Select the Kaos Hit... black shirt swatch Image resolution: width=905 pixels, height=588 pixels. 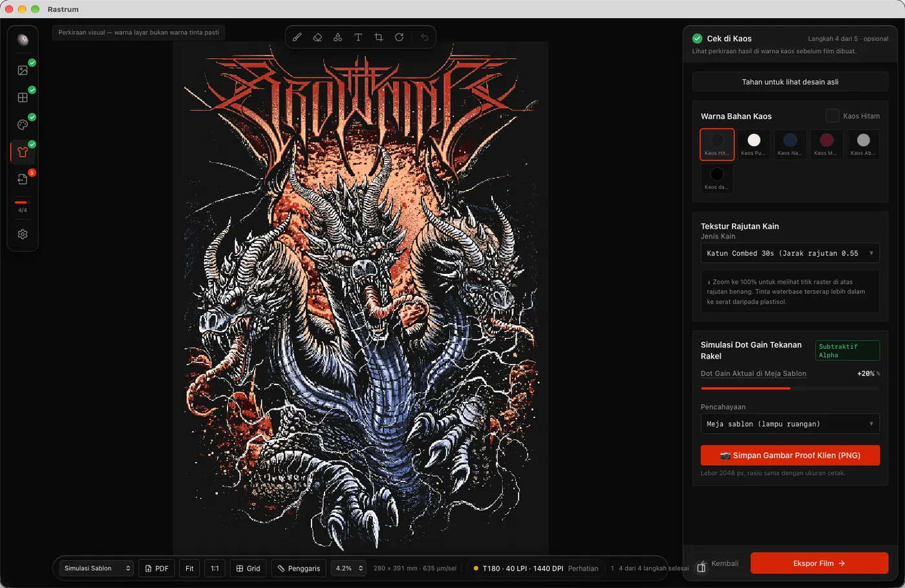point(717,144)
